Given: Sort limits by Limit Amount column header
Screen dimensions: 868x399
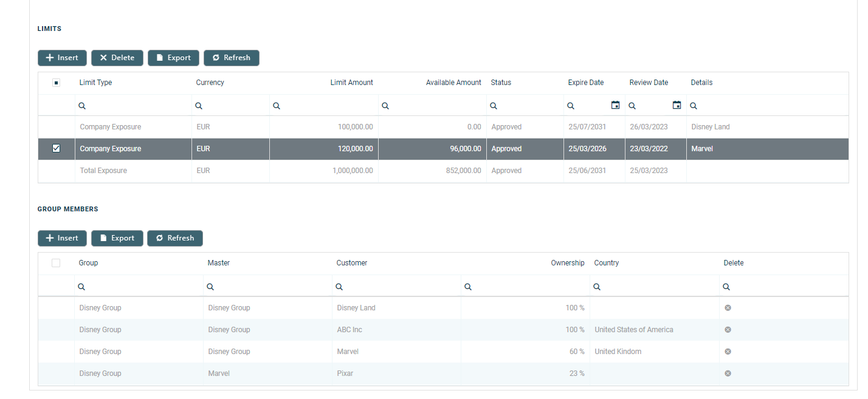Looking at the screenshot, I should tap(351, 83).
